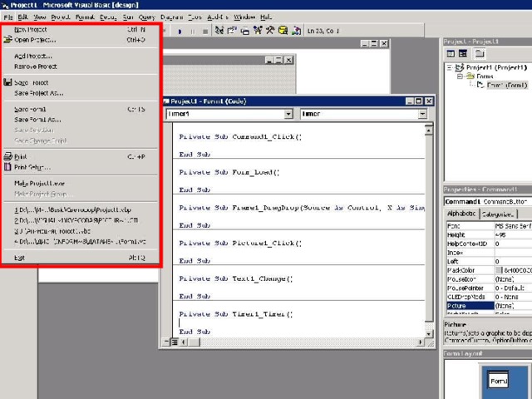
Task: Open the View menu
Action: tap(39, 17)
